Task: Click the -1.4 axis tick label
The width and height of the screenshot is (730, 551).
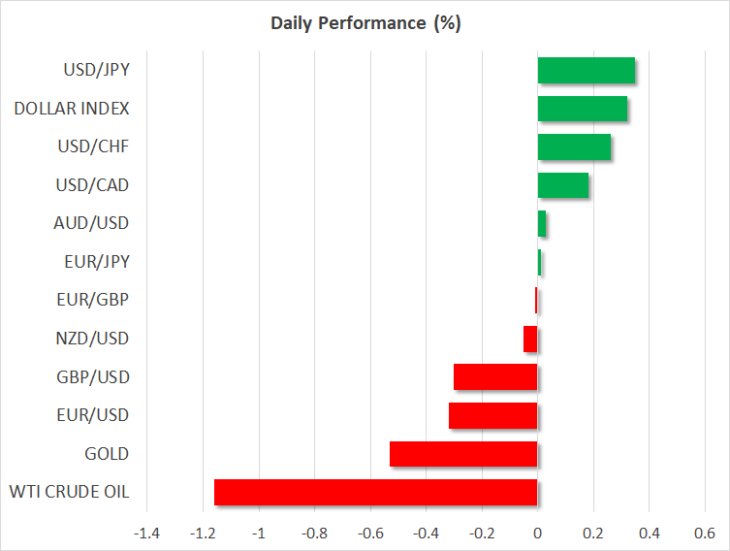Action: (x=147, y=533)
